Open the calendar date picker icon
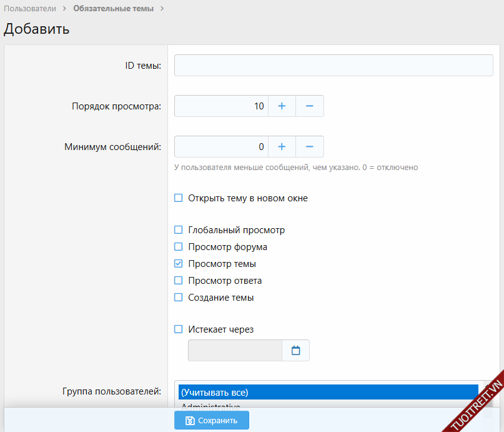Image resolution: width=504 pixels, height=432 pixels. 296,351
